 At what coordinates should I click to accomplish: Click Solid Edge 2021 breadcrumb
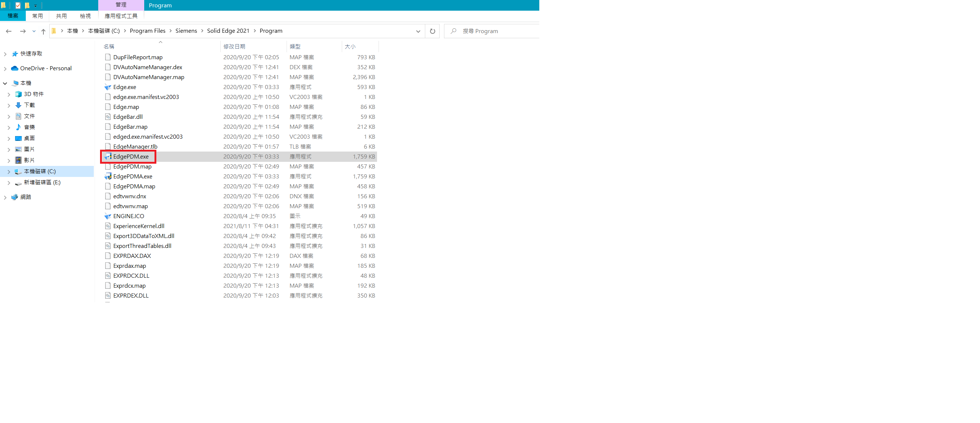click(x=228, y=31)
